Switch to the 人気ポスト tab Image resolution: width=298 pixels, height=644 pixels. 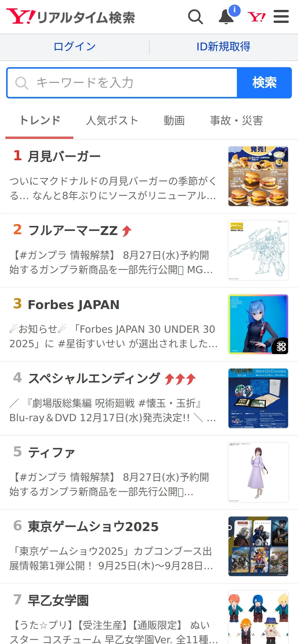click(112, 120)
